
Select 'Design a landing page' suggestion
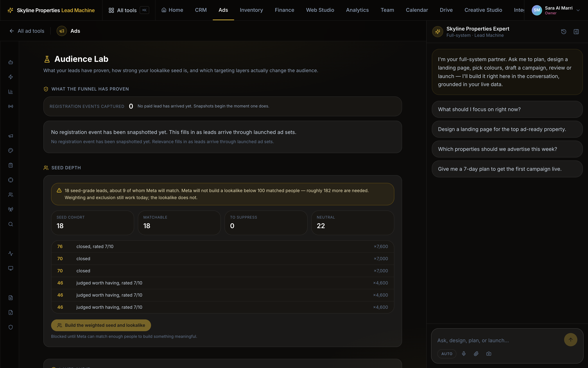[x=507, y=129]
